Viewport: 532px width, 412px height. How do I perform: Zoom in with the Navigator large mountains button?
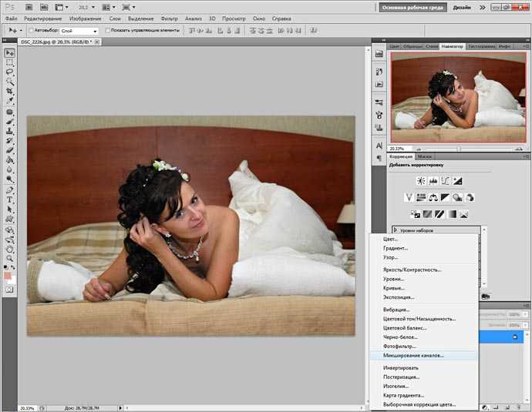(x=519, y=149)
